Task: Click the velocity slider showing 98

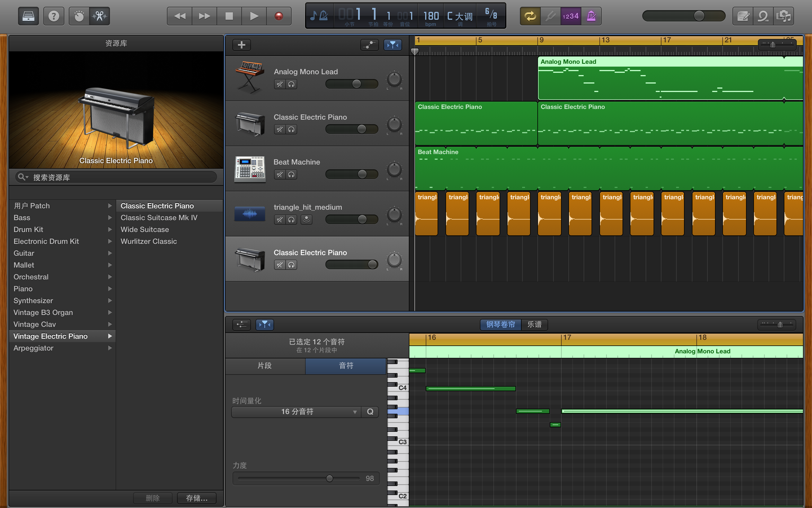Action: [299, 478]
